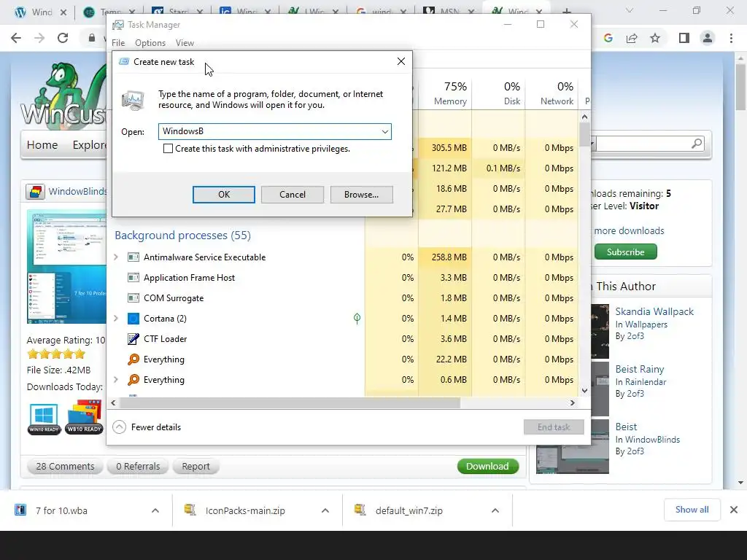
Task: Tick the administrative privileges checkbox
Action: 168,149
